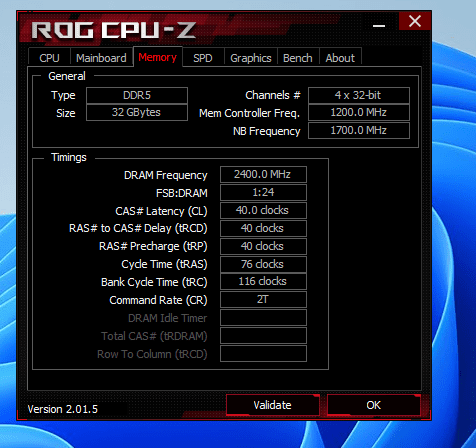This screenshot has width=476, height=448.
Task: Click the General group heading
Action: pos(67,76)
